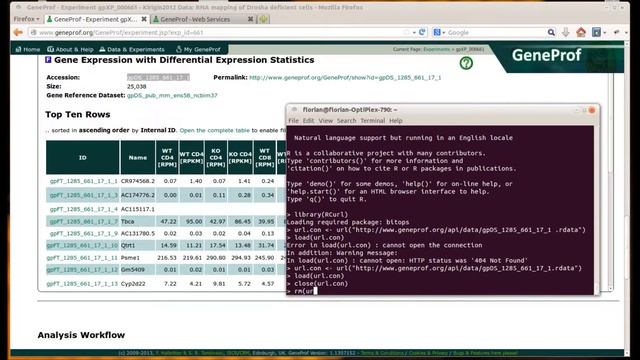The image size is (640, 360).
Task: Open the dataset Permalink URL
Action: pyautogui.click(x=345, y=78)
